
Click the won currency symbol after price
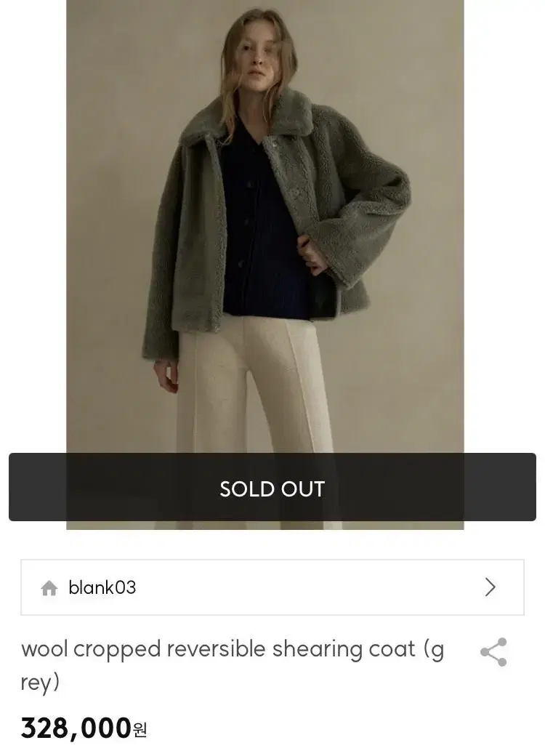point(140,731)
